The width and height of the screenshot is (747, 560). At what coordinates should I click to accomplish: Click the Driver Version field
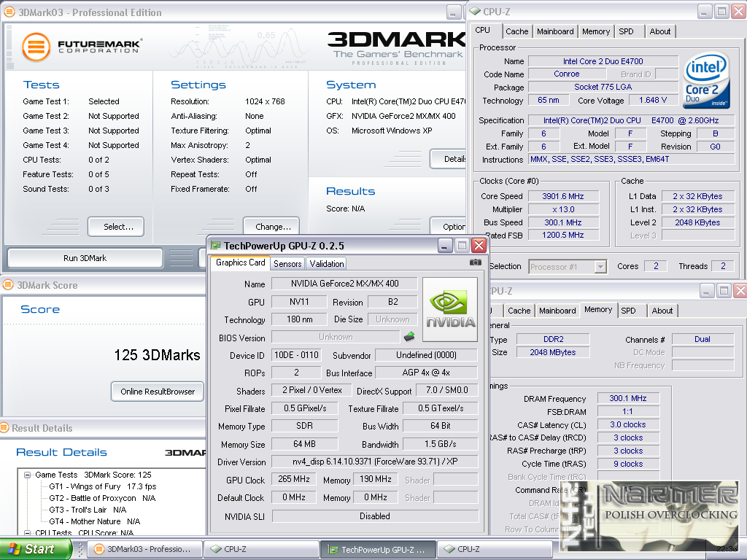pos(374,462)
